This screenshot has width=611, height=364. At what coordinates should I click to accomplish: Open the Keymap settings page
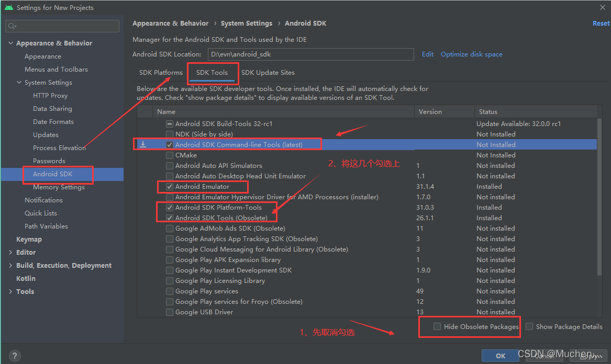click(29, 240)
